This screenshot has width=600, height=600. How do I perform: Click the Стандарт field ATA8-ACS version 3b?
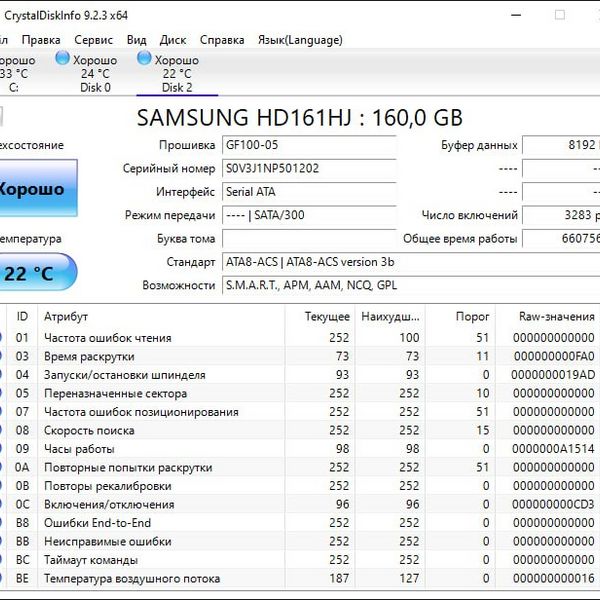click(411, 262)
